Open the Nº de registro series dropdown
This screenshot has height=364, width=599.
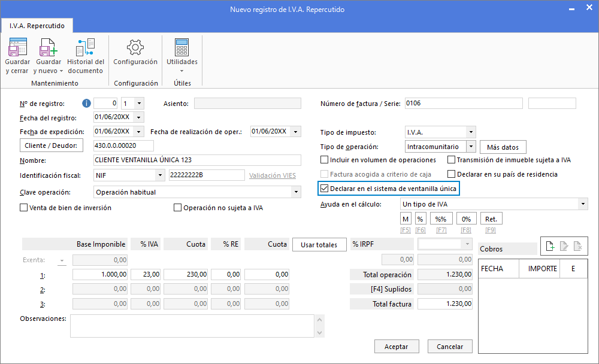click(x=139, y=104)
